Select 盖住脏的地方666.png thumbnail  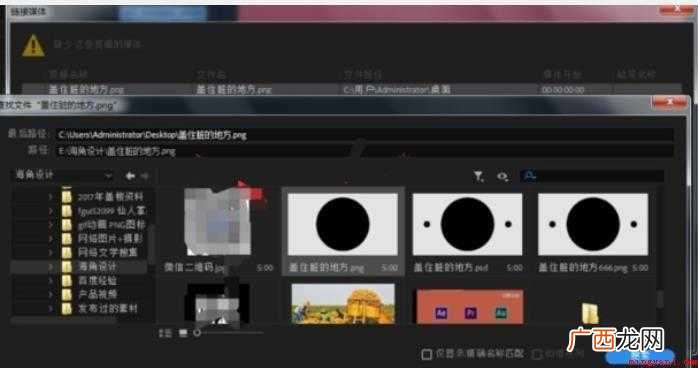click(593, 224)
